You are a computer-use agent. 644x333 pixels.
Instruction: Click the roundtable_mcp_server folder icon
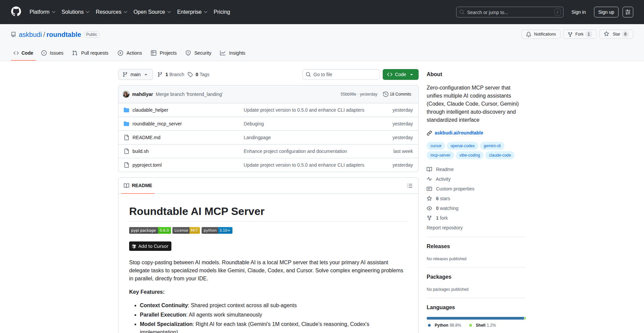pyautogui.click(x=126, y=124)
